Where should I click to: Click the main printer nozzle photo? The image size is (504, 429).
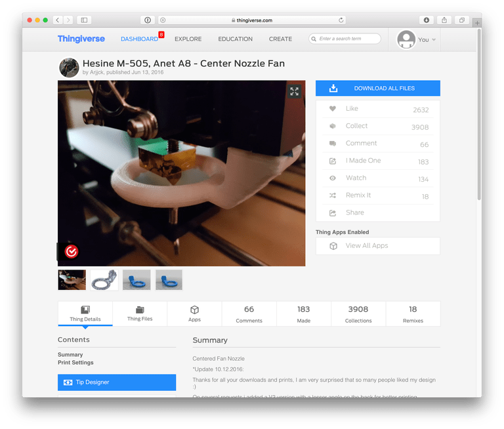pyautogui.click(x=182, y=173)
